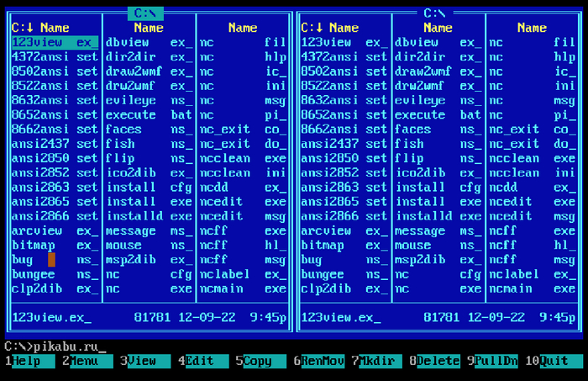588x381 pixels.
Task: Select message ms_ in right panel
Action: click(438, 230)
